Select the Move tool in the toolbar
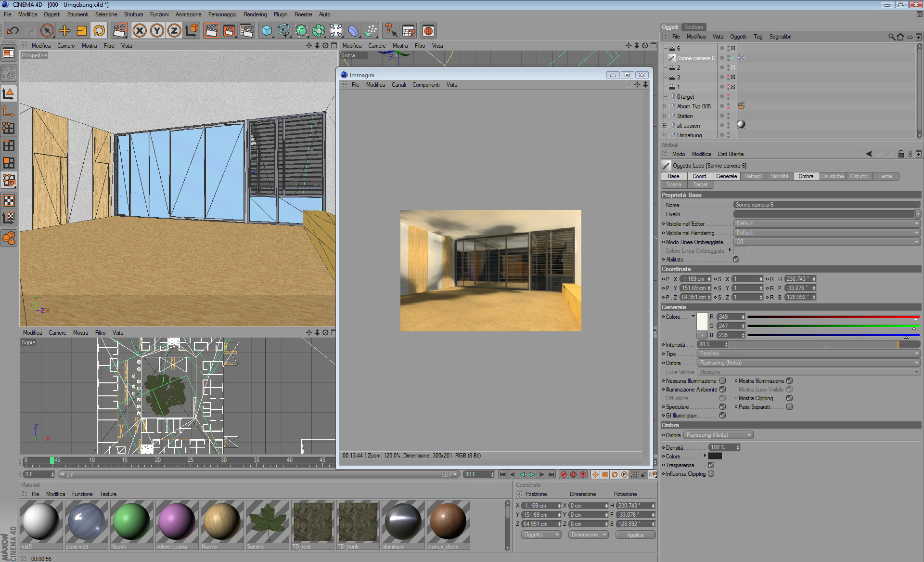 coord(64,31)
